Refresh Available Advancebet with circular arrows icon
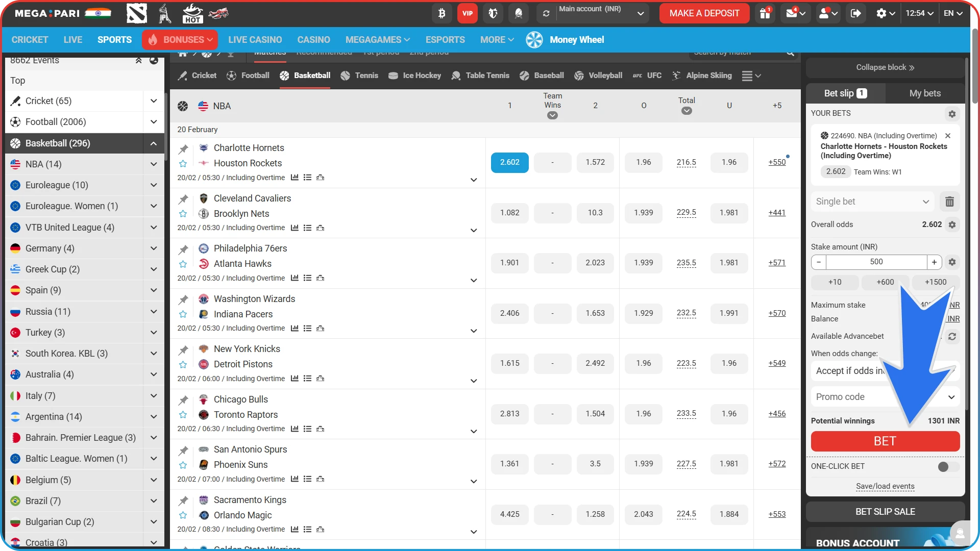Viewport: 980px width, 551px height. [x=953, y=337]
